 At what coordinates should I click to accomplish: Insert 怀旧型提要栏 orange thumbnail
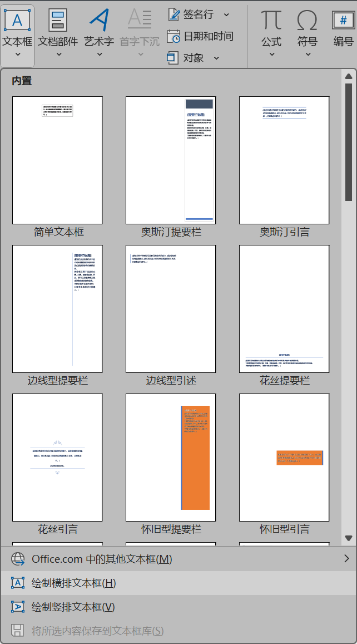point(171,458)
